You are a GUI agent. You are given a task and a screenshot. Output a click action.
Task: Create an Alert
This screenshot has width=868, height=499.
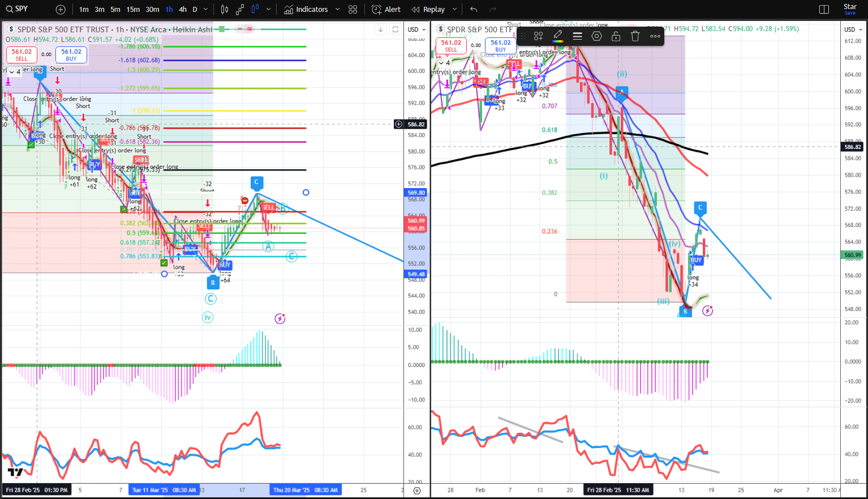tap(386, 10)
